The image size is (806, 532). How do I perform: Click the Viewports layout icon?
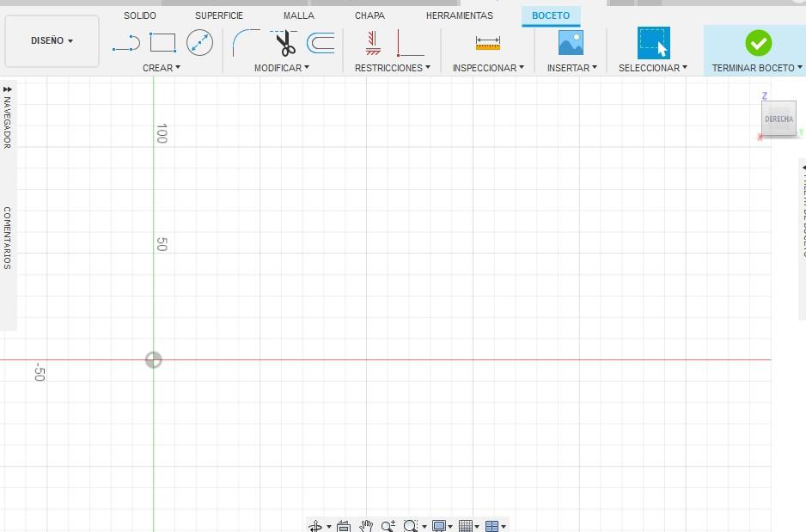point(492,526)
